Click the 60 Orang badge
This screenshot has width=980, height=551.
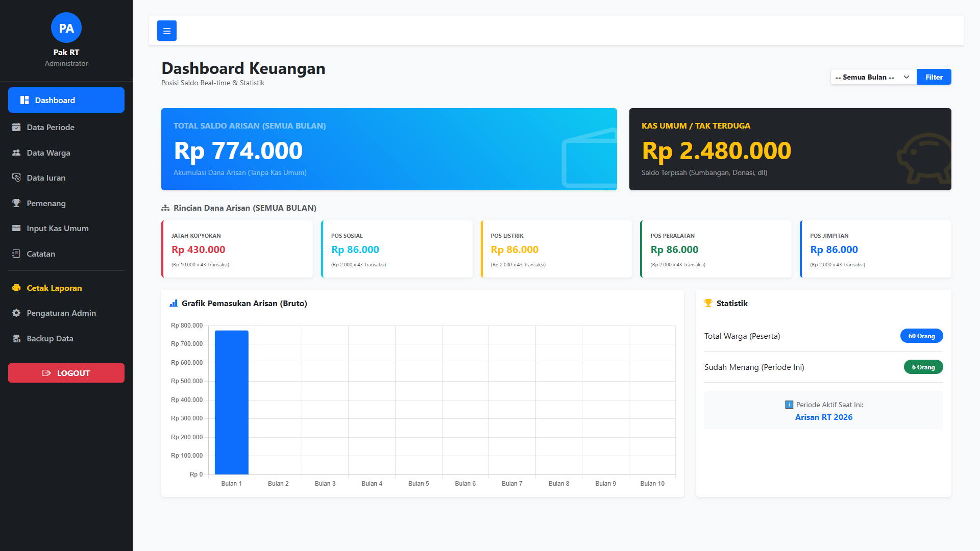pyautogui.click(x=921, y=336)
